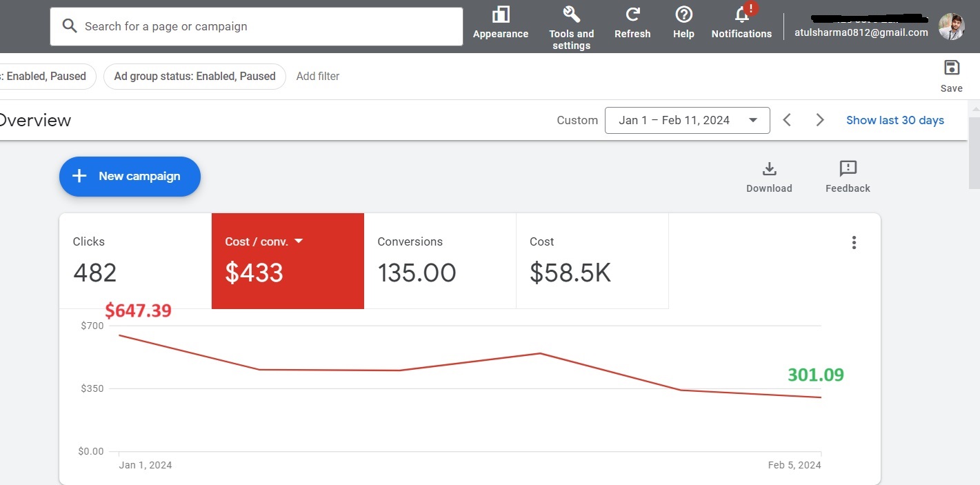Open Tools and settings wrench icon
This screenshot has width=980, height=485.
[x=571, y=14]
